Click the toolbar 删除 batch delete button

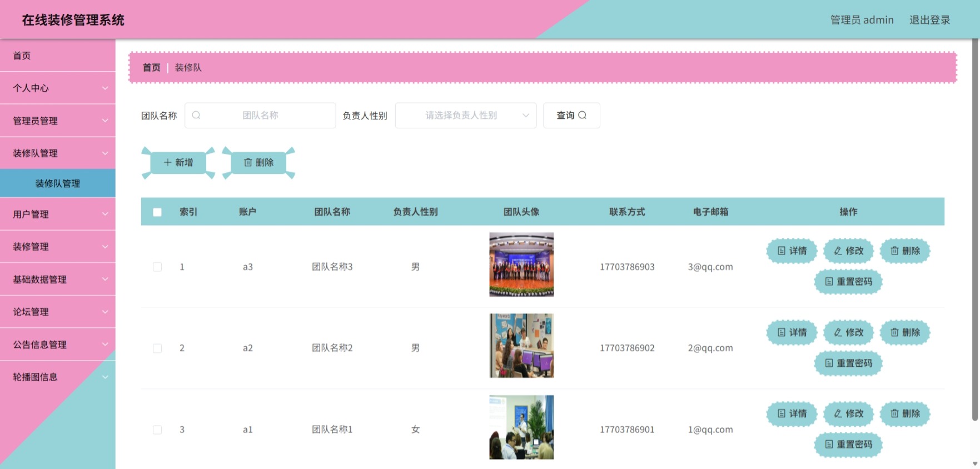pos(259,162)
